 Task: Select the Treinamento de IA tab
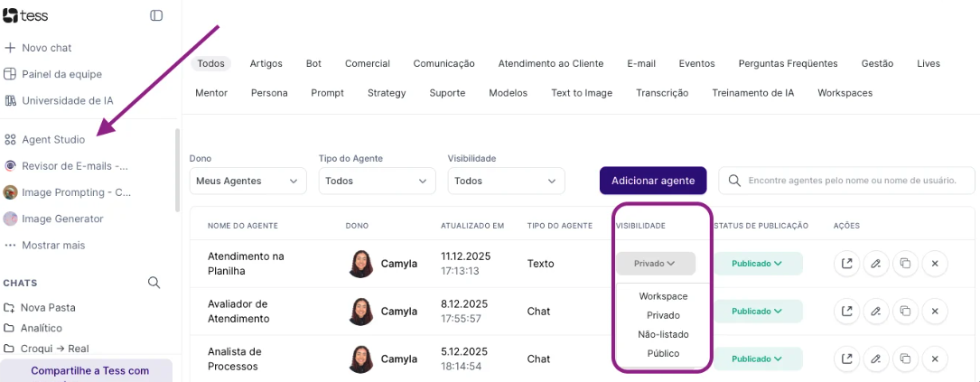coord(753,92)
